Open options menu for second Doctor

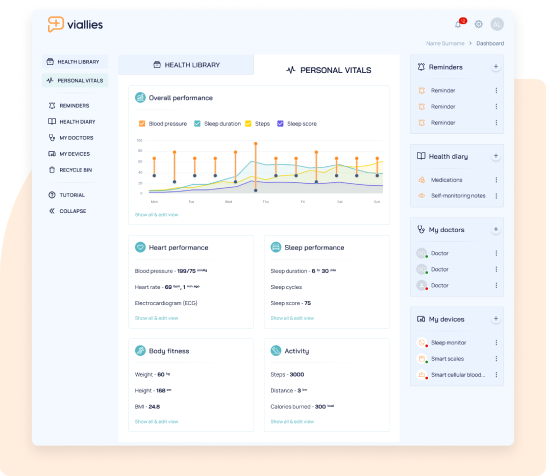point(496,269)
